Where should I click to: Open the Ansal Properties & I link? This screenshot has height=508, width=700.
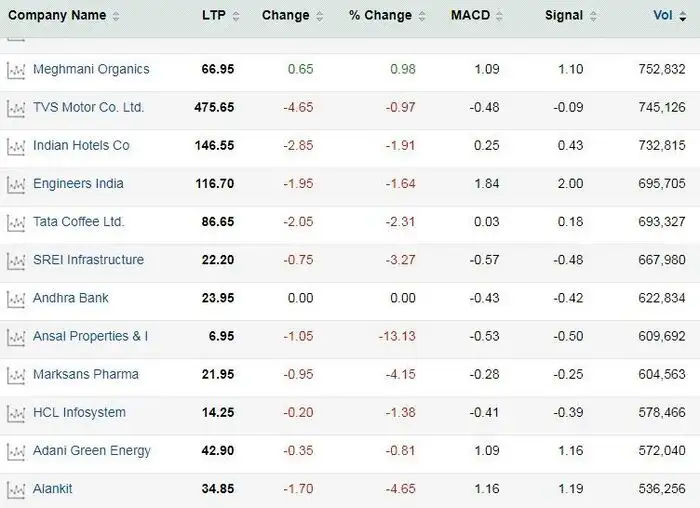coord(90,336)
